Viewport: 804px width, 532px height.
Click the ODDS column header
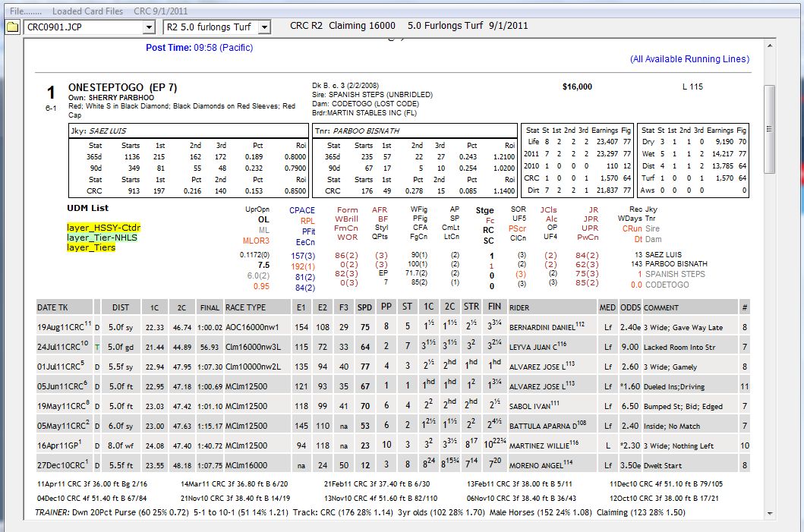tap(630, 307)
